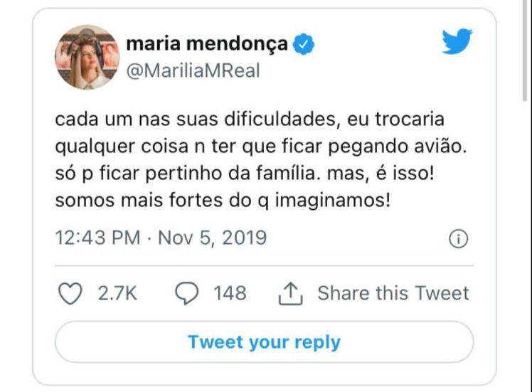Click the 12:43 PM time

(x=97, y=238)
